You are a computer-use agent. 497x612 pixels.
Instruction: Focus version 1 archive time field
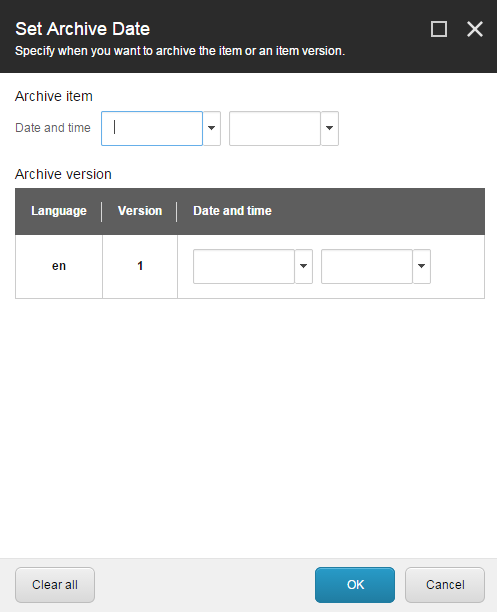[x=367, y=267]
